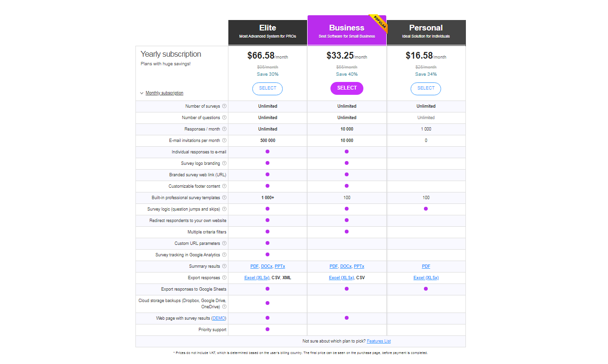Click help icon next to Number of surveys

tap(224, 106)
